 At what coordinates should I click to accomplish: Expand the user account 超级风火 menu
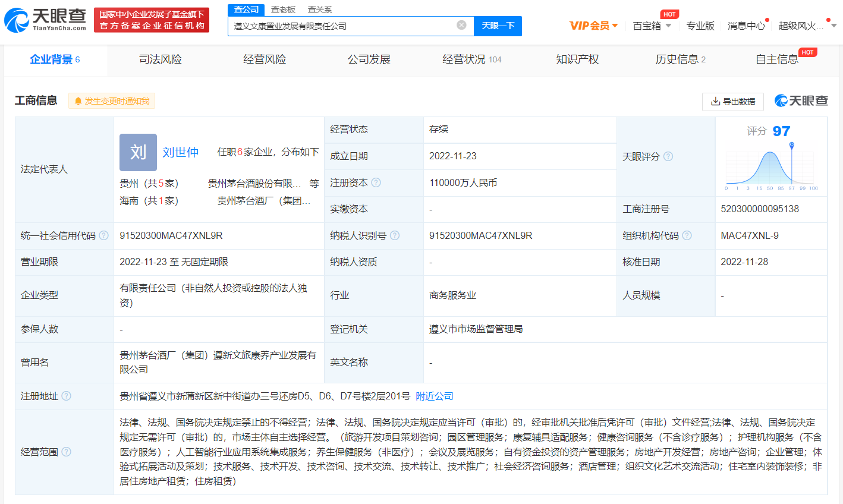click(807, 26)
